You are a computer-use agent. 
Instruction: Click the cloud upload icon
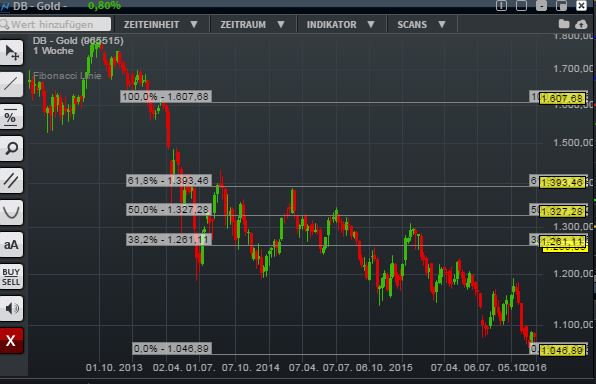click(x=581, y=25)
